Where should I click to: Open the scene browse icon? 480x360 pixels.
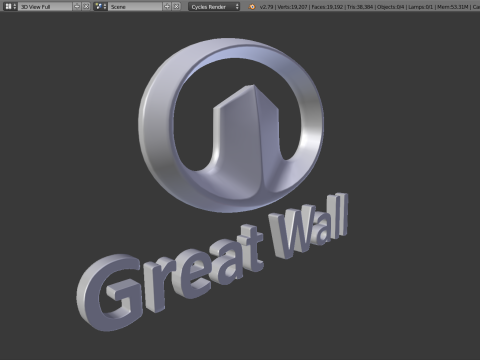point(100,6)
